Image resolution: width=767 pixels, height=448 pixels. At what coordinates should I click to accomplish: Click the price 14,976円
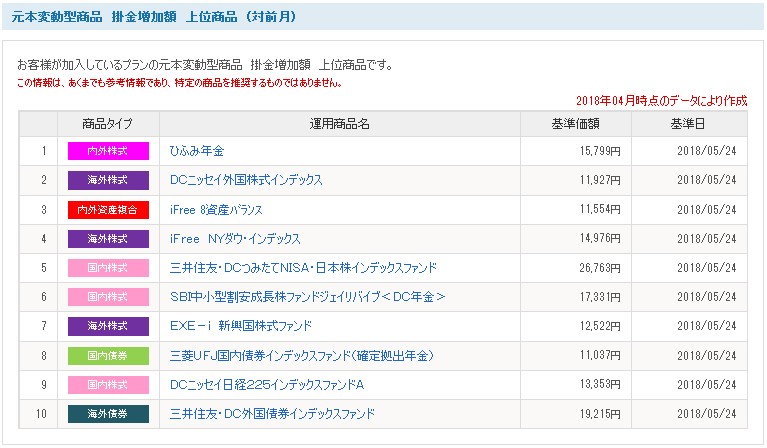click(600, 238)
